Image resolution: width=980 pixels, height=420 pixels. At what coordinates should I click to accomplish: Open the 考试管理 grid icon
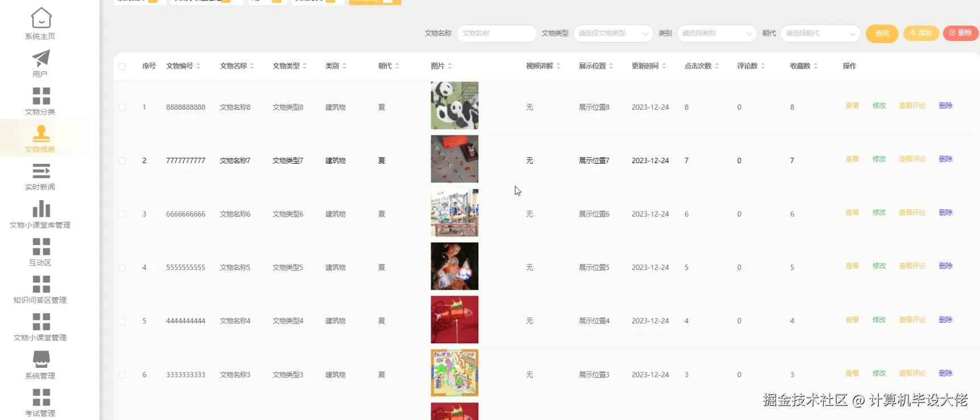click(41, 397)
